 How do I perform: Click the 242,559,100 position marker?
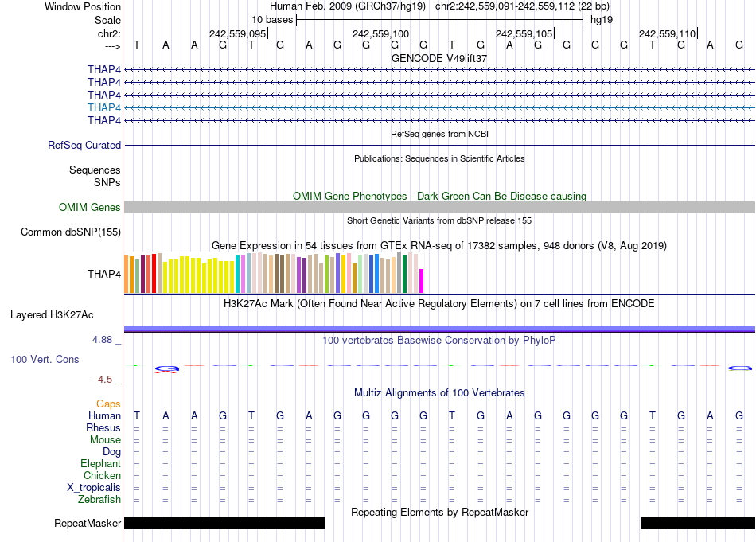click(x=381, y=33)
